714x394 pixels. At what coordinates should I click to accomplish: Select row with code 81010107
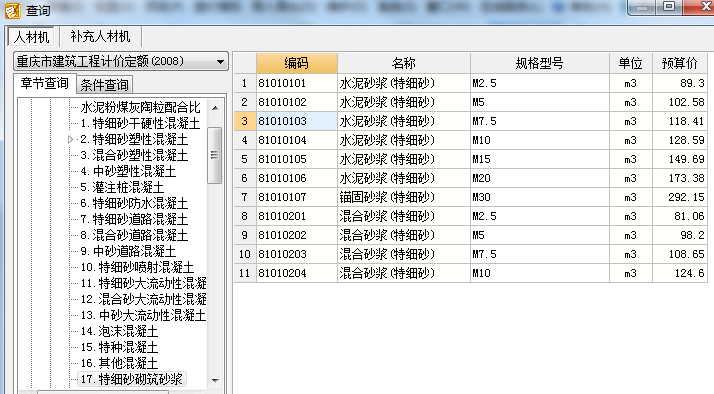click(x=471, y=197)
